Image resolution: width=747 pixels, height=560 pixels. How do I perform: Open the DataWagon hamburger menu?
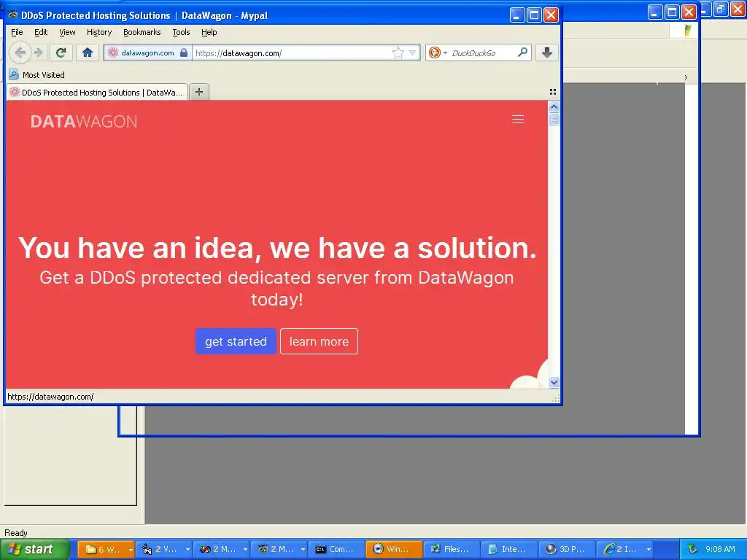[518, 120]
